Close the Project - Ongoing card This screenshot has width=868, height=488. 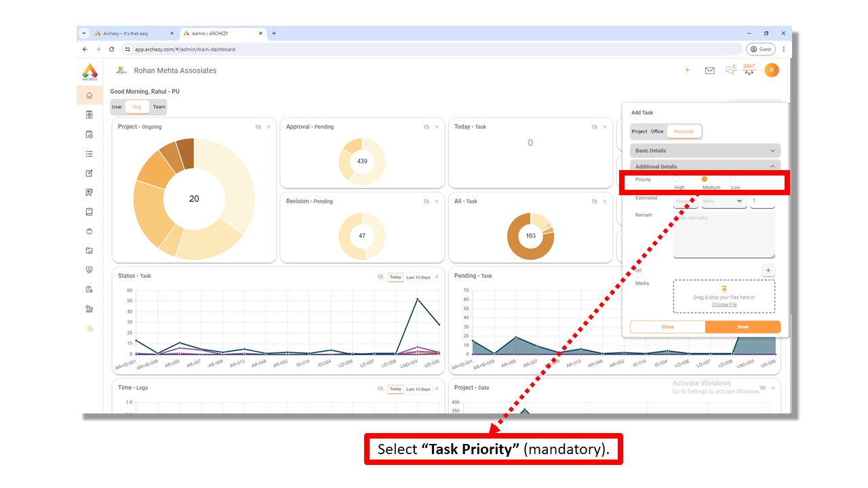click(269, 127)
